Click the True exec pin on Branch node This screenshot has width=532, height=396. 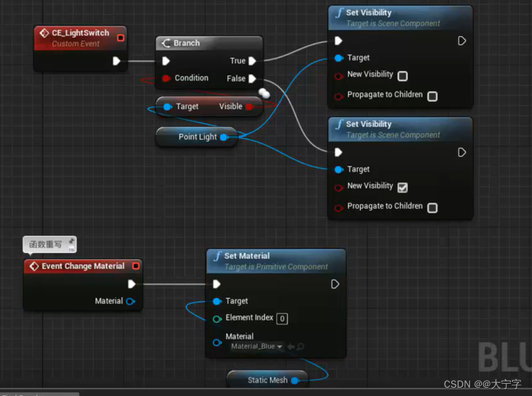pos(251,60)
